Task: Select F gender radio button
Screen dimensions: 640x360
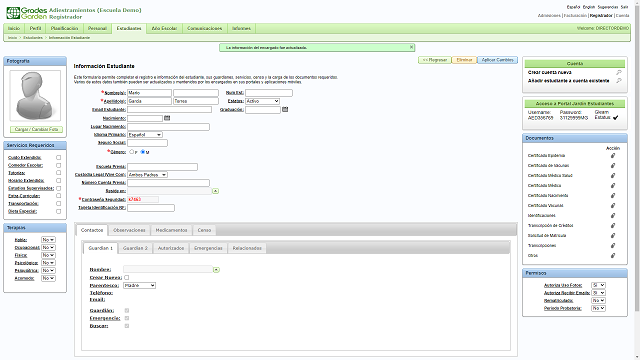Action: coord(131,152)
